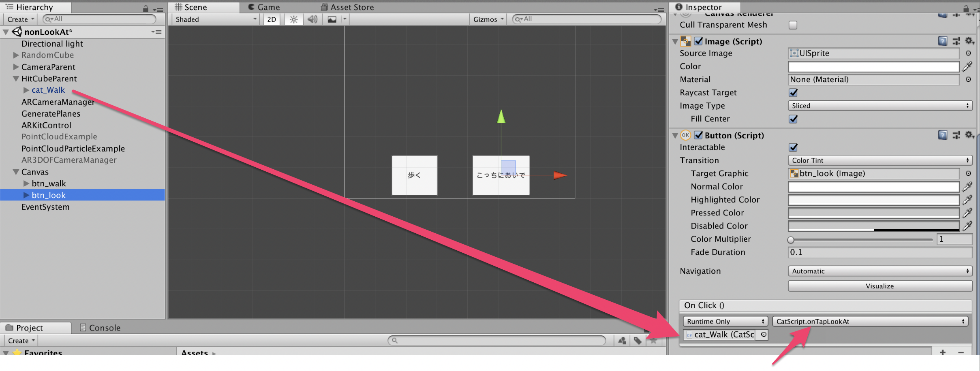Click object picker circle beside Source Image
This screenshot has width=980, height=371.
pyautogui.click(x=968, y=53)
